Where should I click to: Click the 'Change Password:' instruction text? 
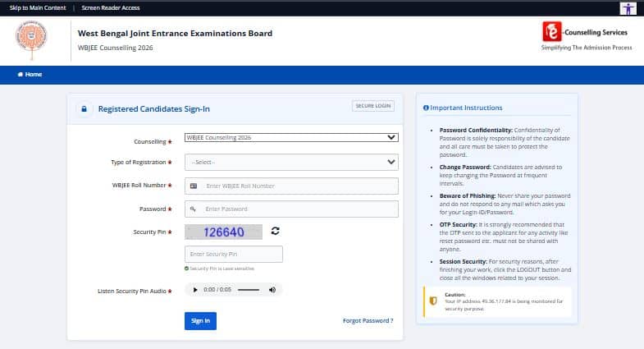[x=465, y=167]
